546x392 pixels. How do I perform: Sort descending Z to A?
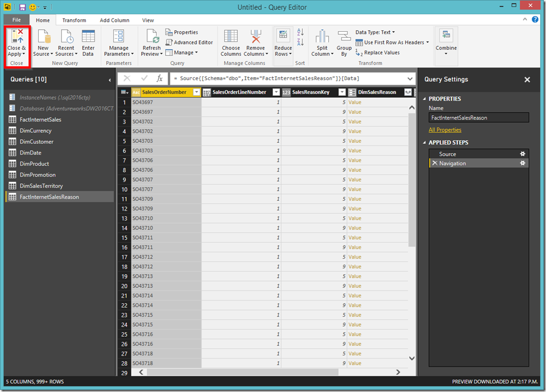pyautogui.click(x=300, y=42)
